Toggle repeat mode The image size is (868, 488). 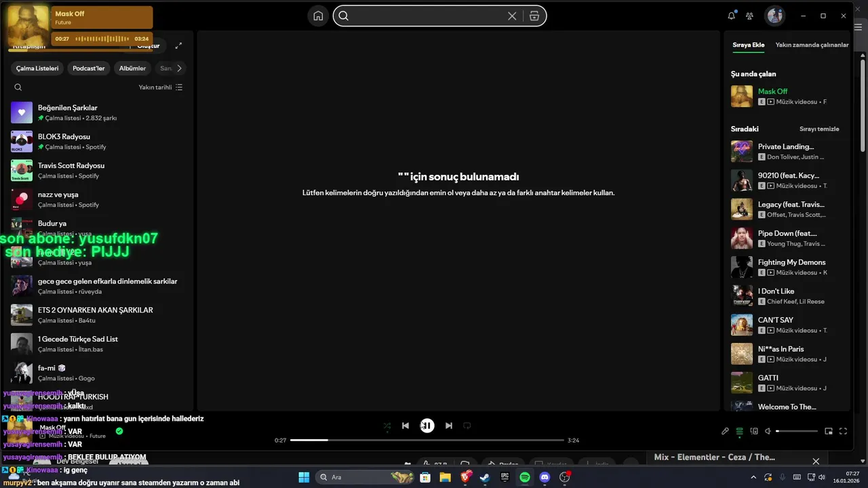pyautogui.click(x=467, y=426)
